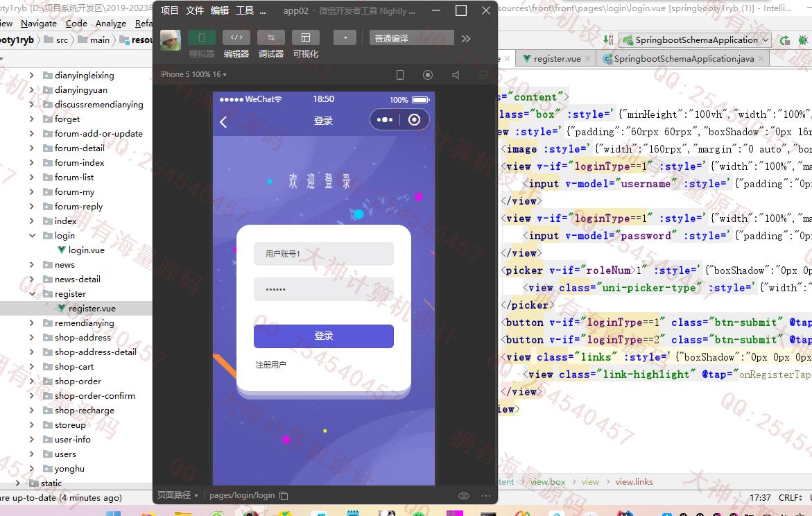Screen dimensions: 812x516
Task: Click the user avatar in devtools toolbar
Action: tap(171, 40)
